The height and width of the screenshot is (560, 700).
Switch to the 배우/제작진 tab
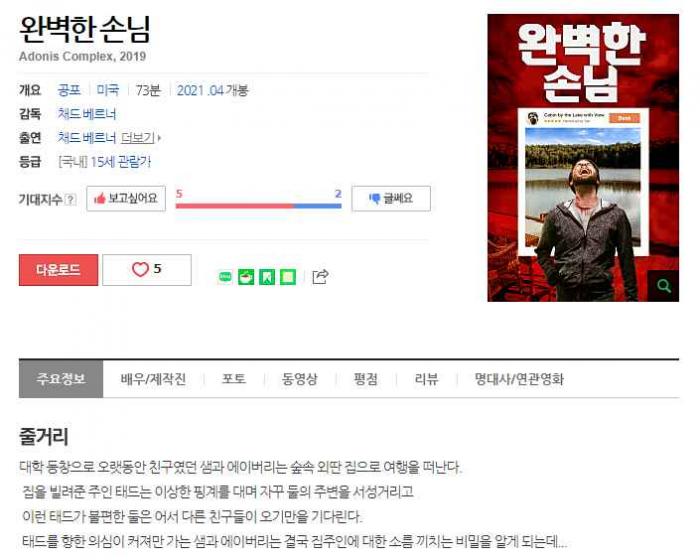pos(153,379)
